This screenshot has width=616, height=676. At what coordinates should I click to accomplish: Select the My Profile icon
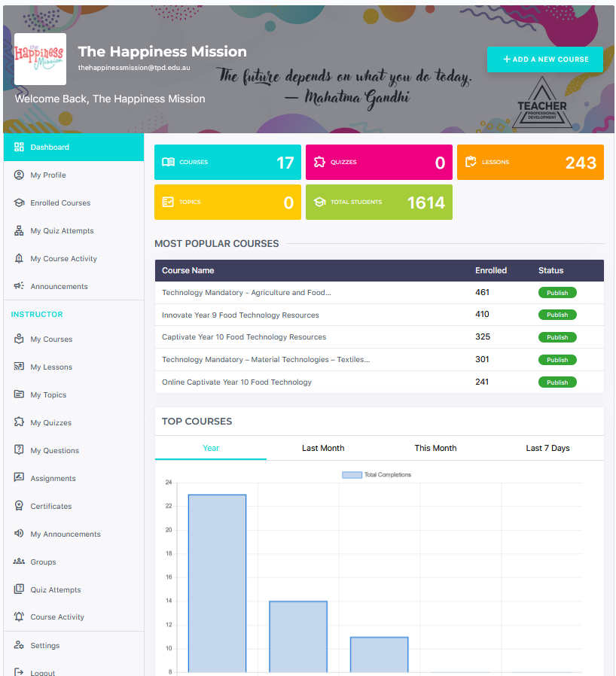pos(17,175)
